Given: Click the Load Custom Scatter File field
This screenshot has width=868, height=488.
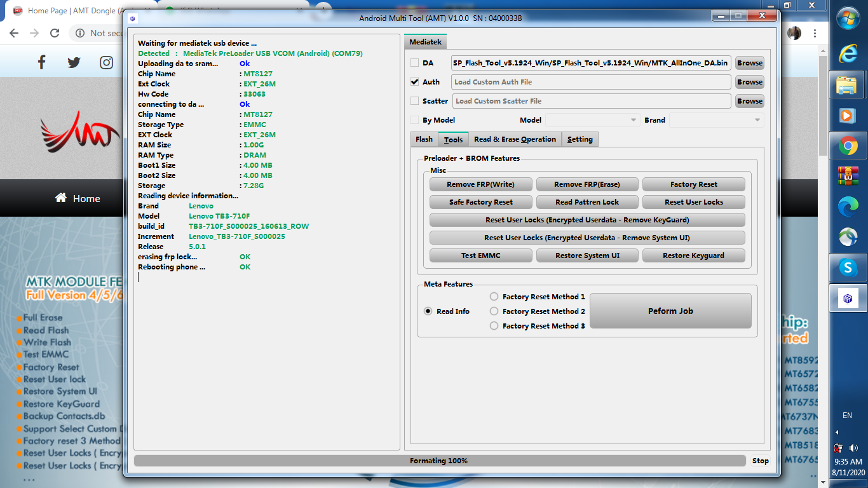Looking at the screenshot, I should coord(592,101).
